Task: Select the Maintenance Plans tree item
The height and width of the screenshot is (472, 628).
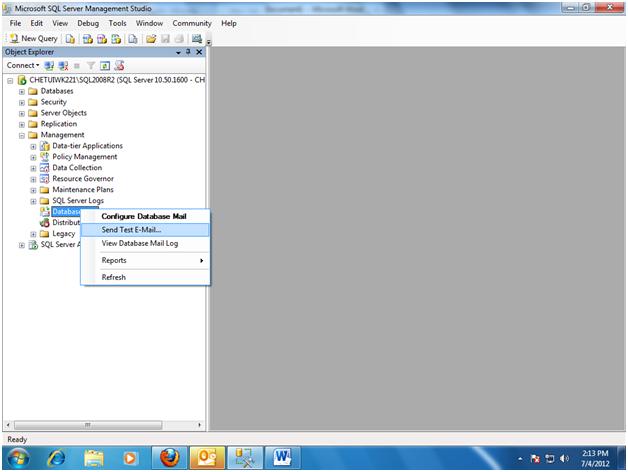Action: 83,190
